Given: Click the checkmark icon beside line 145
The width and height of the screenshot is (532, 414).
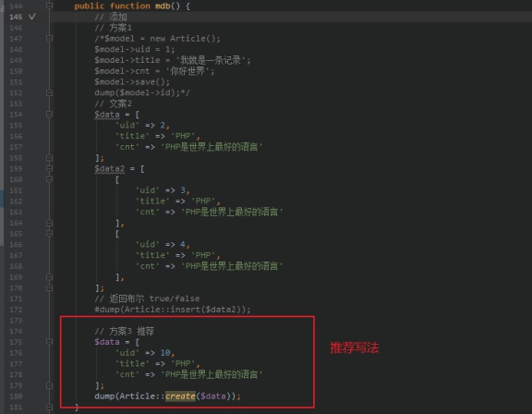Looking at the screenshot, I should point(32,17).
